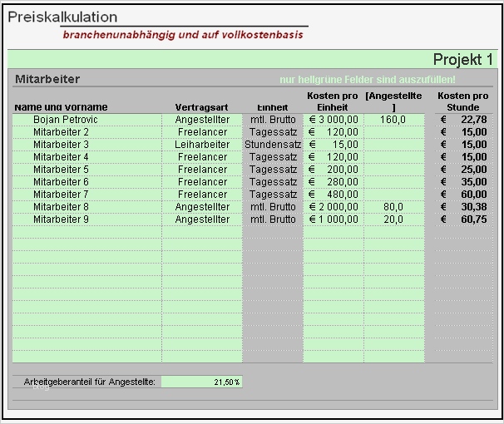Click hours cell showing 160,0
This screenshot has height=424, width=504.
[x=394, y=120]
